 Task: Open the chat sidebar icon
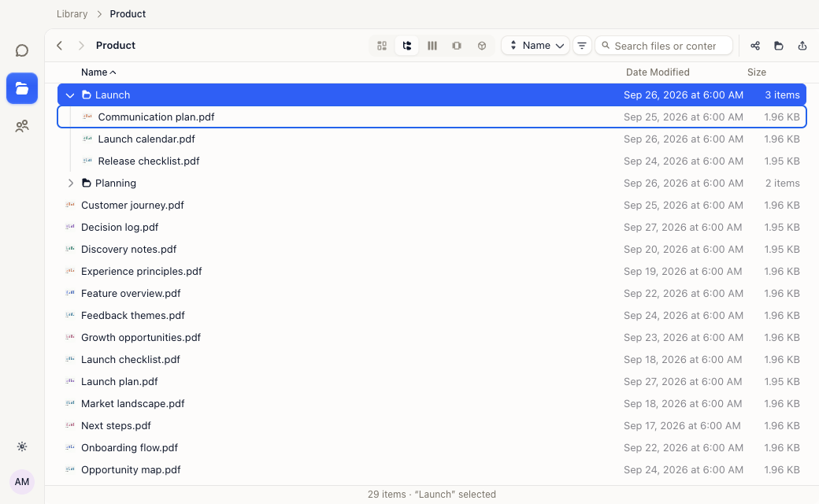pos(22,50)
